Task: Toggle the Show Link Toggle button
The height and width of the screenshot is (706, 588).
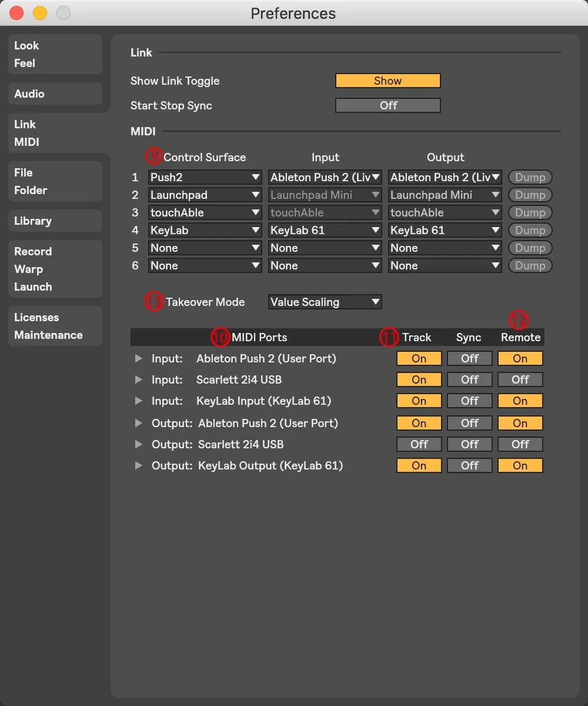Action: pos(388,81)
